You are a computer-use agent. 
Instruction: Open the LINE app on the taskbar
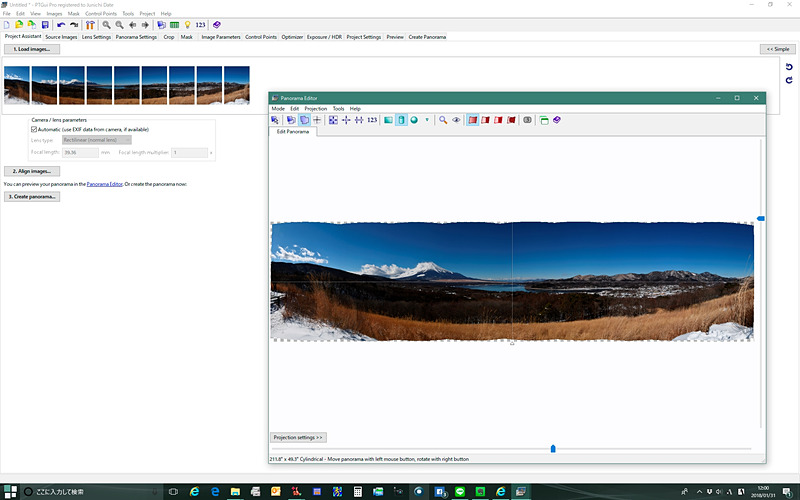pos(460,491)
